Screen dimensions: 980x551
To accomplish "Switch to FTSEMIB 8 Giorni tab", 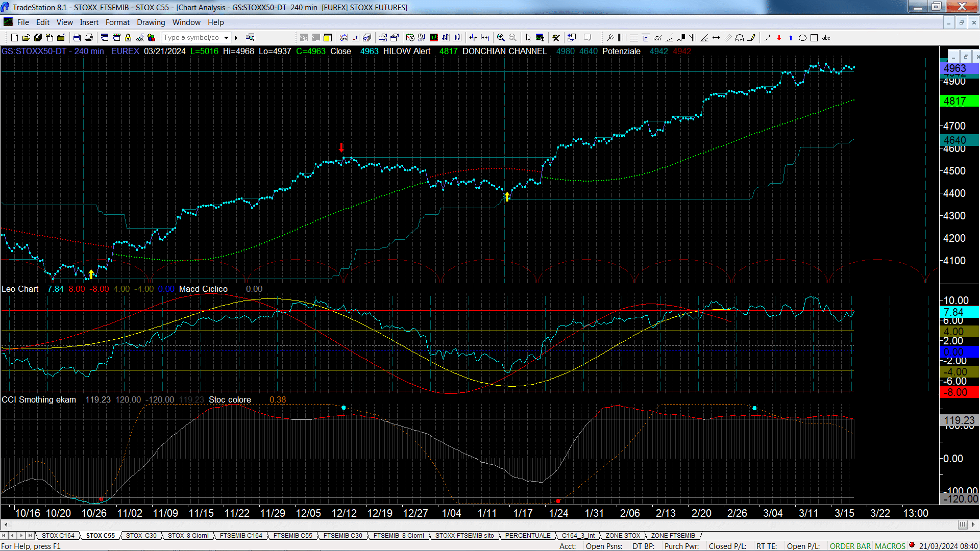I will [x=399, y=536].
